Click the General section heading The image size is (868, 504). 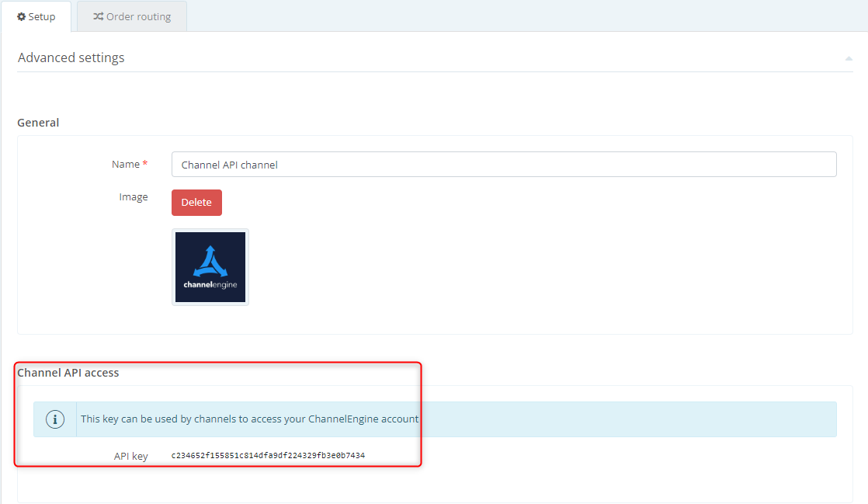pyautogui.click(x=38, y=123)
